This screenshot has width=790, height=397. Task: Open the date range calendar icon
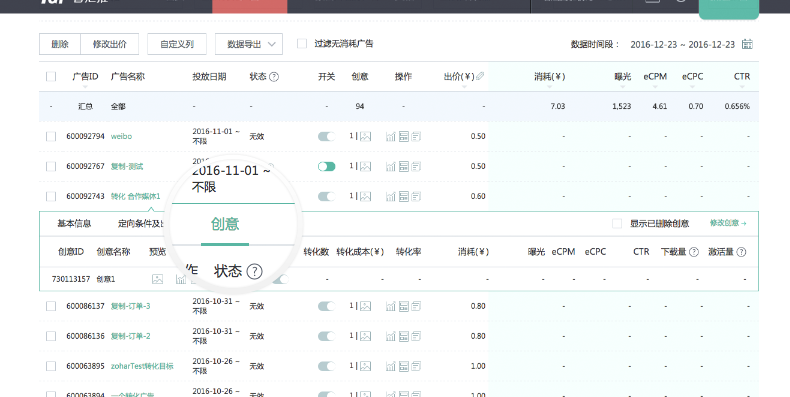(747, 44)
